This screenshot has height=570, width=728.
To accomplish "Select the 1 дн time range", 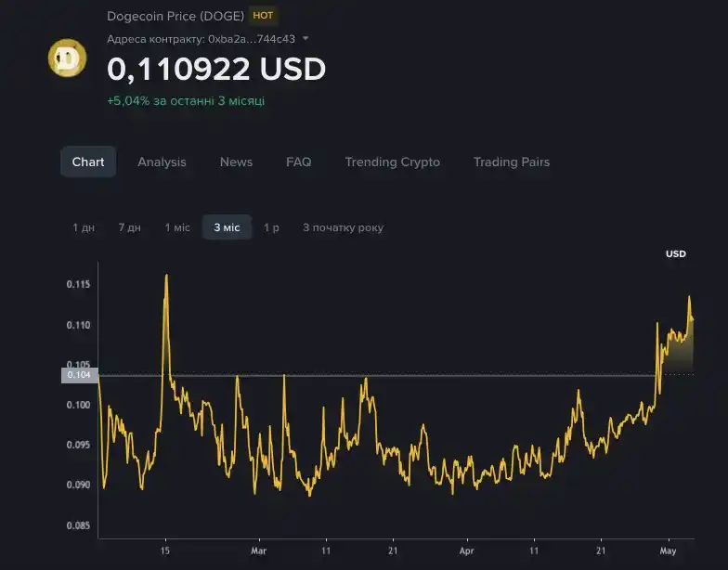I will (84, 227).
